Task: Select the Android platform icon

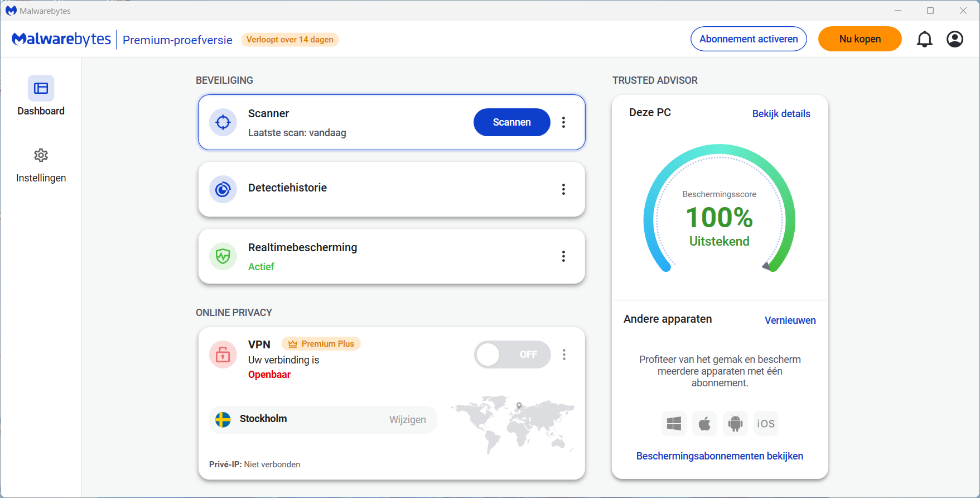Action: (x=735, y=424)
